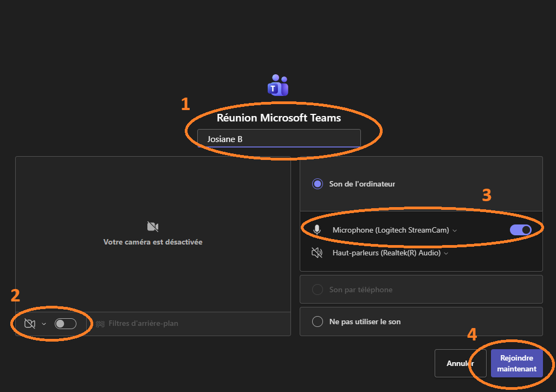Click Rejoindre maintenant to join the meeting
Screen dimensions: 556x392
point(516,363)
